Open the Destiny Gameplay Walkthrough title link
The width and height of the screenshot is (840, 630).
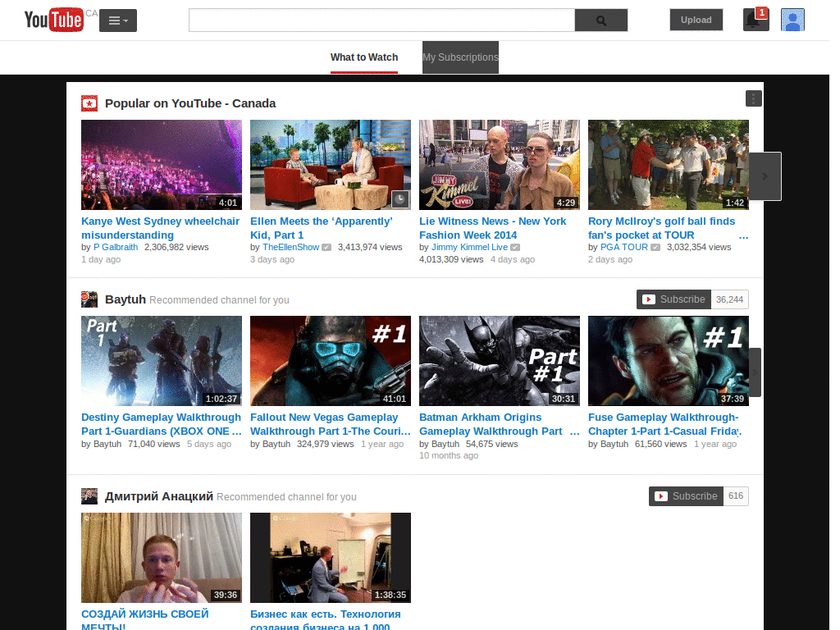coord(162,424)
